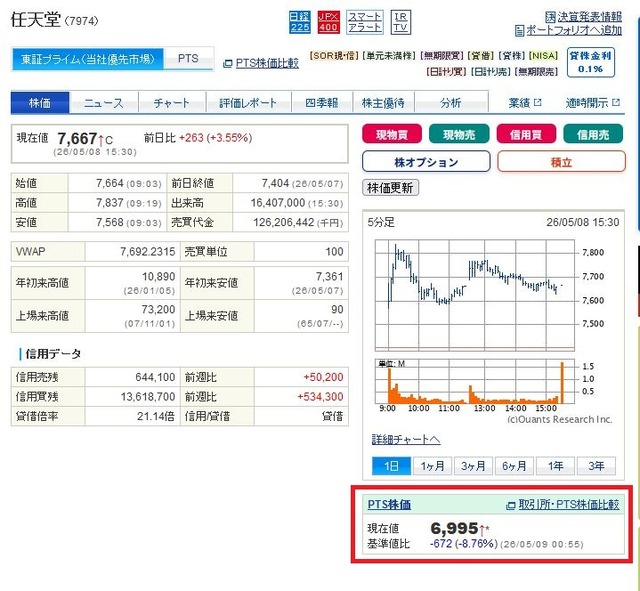Select the 6ヶ月 chart range
This screenshot has width=640, height=591.
pos(514,466)
